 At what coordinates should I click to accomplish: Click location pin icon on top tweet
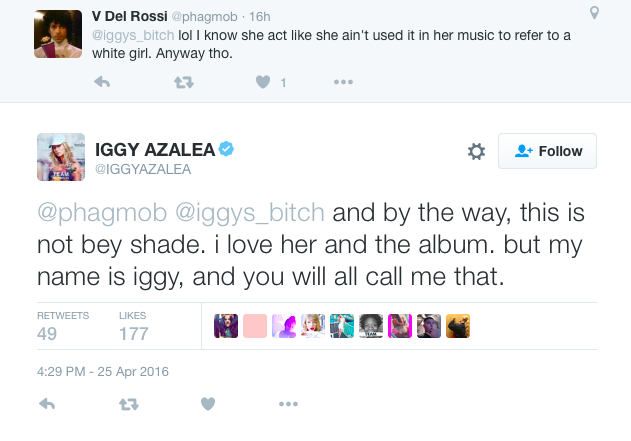[x=595, y=13]
